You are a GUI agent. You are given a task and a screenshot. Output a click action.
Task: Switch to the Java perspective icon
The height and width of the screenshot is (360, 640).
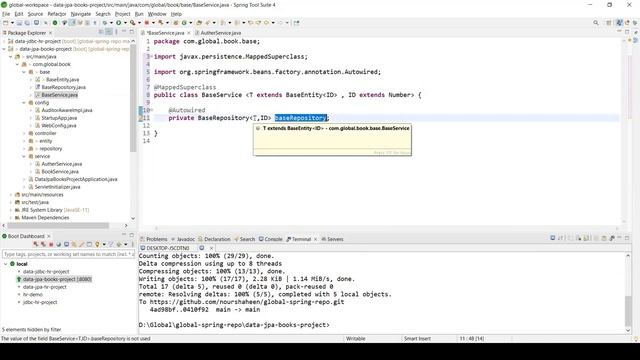(x=619, y=23)
